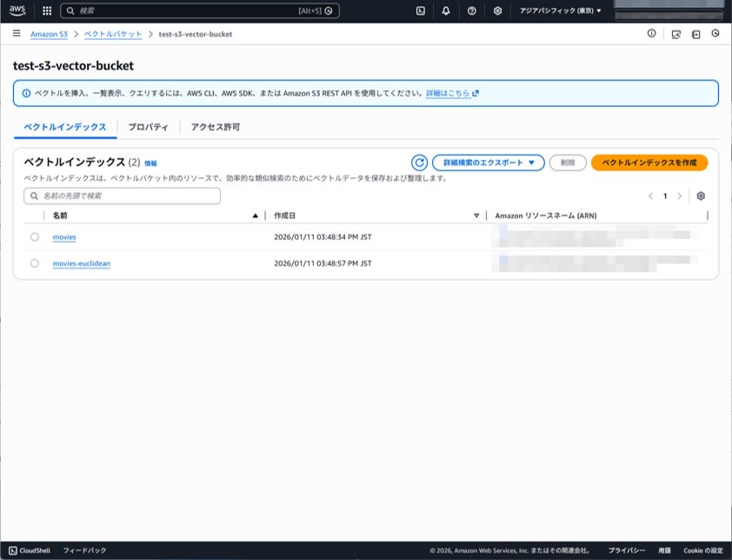
Task: Expand the 詳細検索のエクスポート dropdown
Action: tap(489, 163)
